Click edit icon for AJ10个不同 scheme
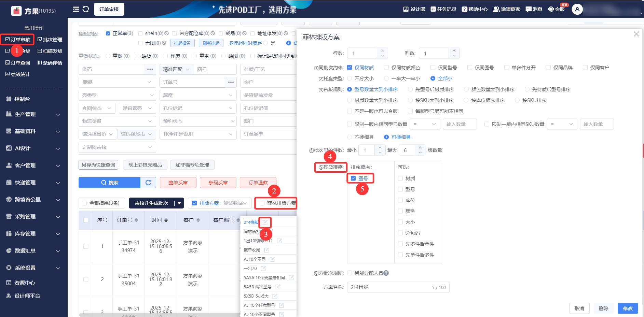 (272, 259)
